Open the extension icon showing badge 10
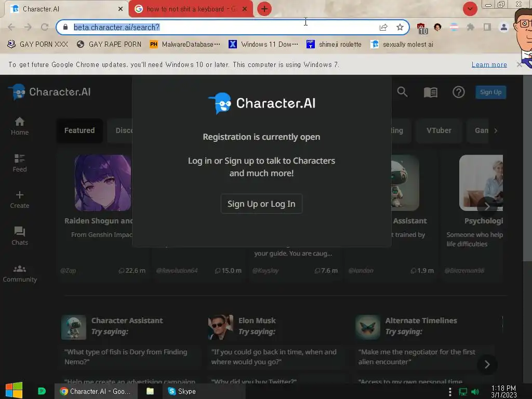The width and height of the screenshot is (532, 399). pos(422,28)
